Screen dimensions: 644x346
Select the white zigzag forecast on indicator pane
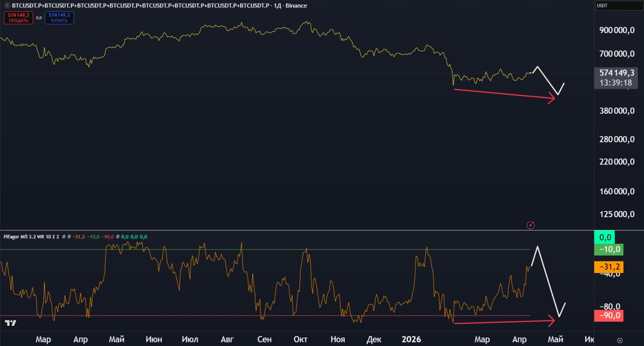pos(548,282)
